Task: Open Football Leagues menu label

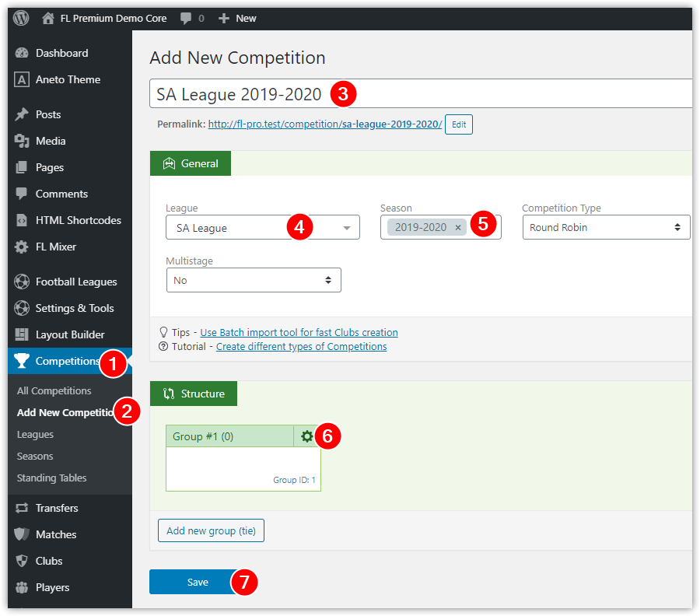Action: click(x=76, y=282)
